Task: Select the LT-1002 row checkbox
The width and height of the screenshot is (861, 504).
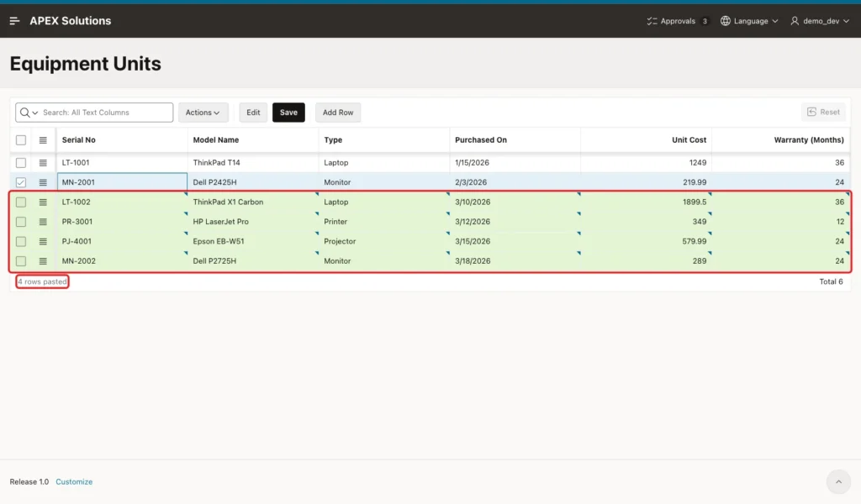Action: point(21,202)
